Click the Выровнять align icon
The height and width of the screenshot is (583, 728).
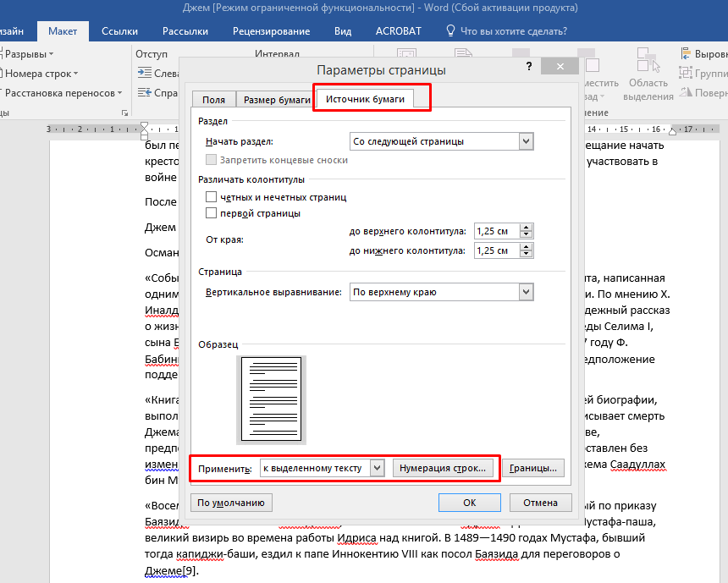[x=686, y=54]
